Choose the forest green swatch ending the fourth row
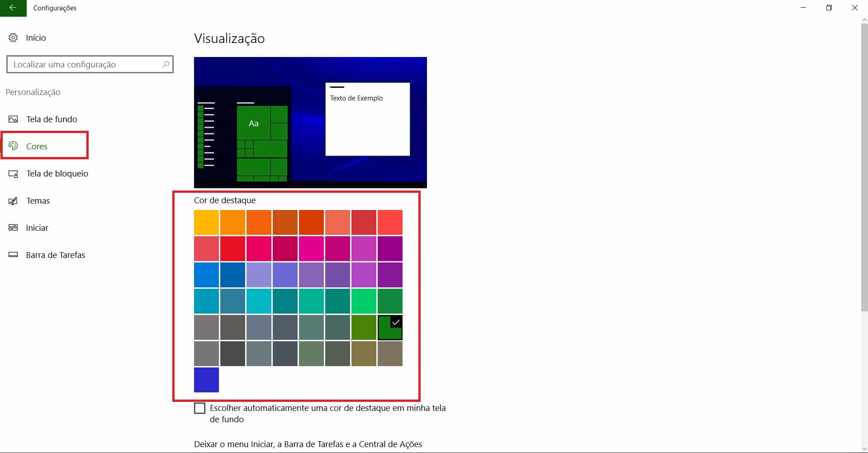The image size is (868, 453). 390,301
